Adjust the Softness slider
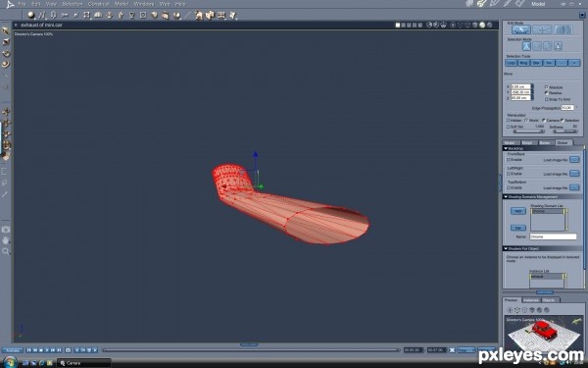The height and width of the screenshot is (368, 588). tap(565, 131)
